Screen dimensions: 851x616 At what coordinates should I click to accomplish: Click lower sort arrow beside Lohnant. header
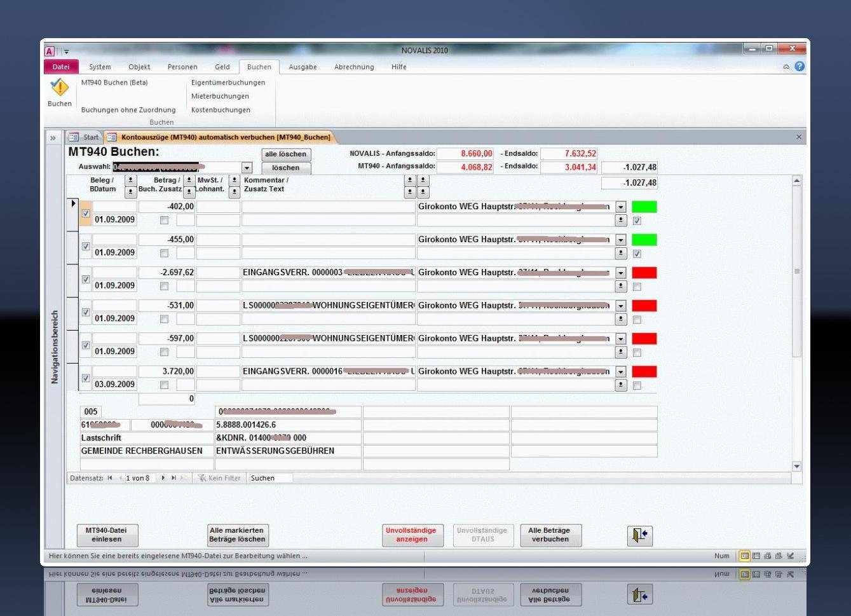click(x=234, y=192)
